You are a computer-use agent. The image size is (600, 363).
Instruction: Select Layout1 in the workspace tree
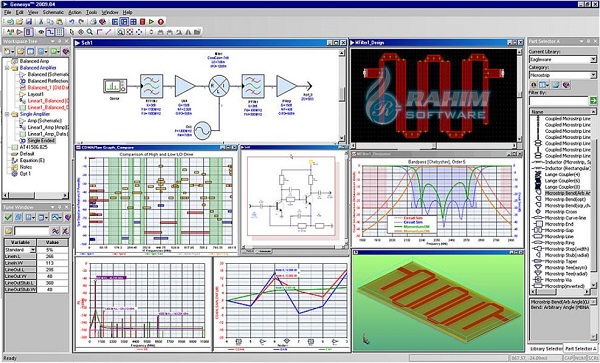point(36,94)
